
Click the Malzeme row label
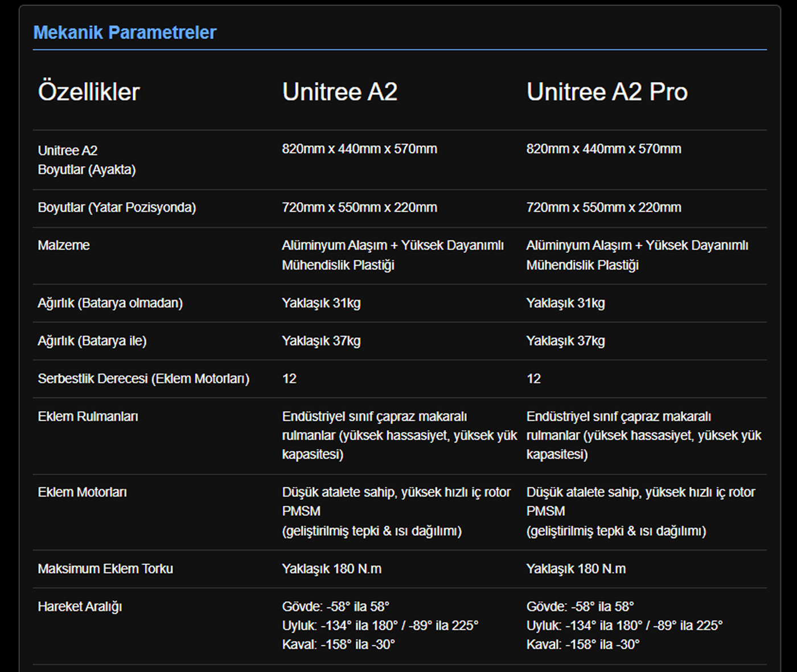(x=64, y=245)
